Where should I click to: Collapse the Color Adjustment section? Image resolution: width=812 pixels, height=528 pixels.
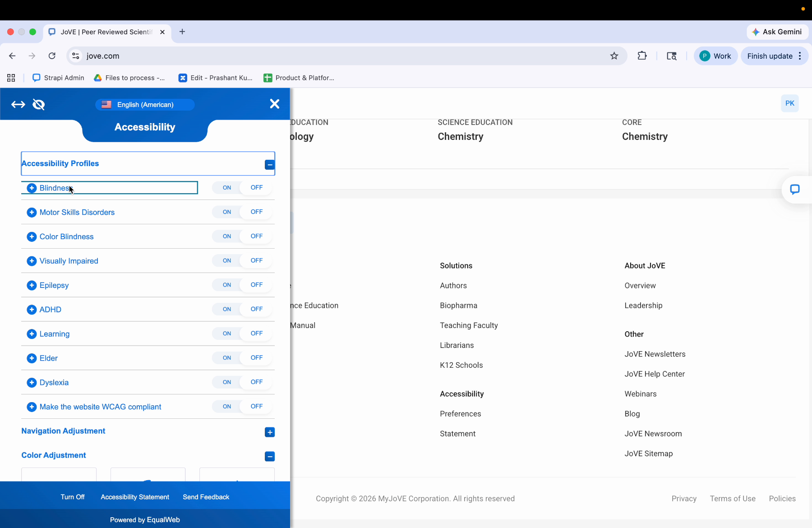(270, 457)
